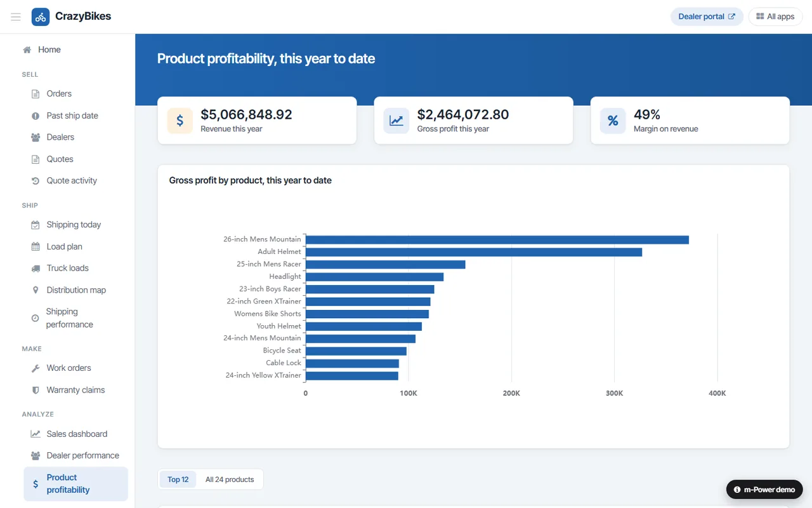This screenshot has height=508, width=812.
Task: Click the m-Power demo badge
Action: click(x=764, y=490)
